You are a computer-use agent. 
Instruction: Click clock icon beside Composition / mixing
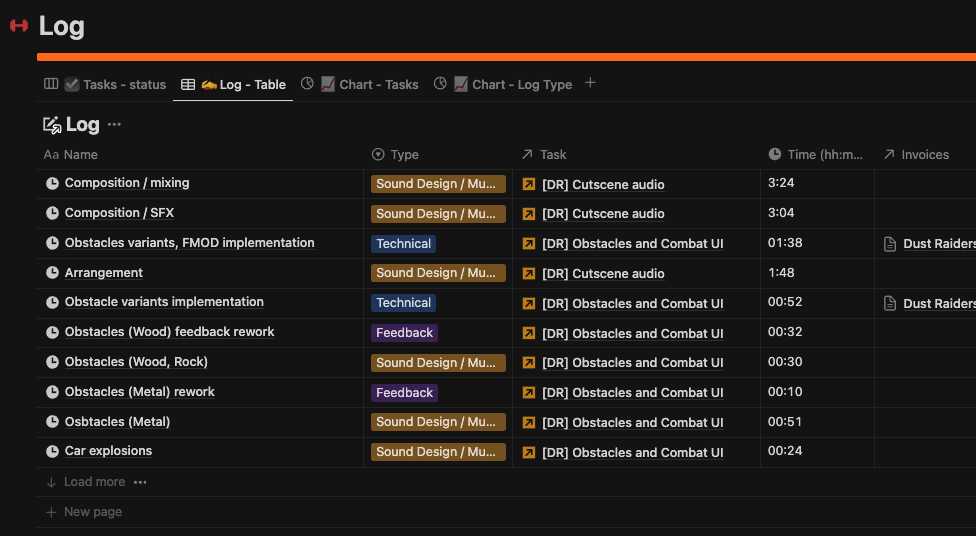(x=52, y=183)
